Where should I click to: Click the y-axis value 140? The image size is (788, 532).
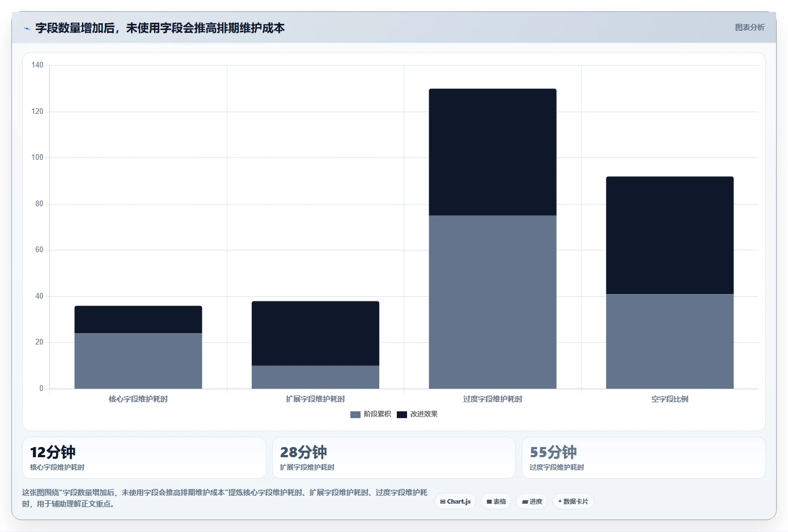click(x=37, y=65)
